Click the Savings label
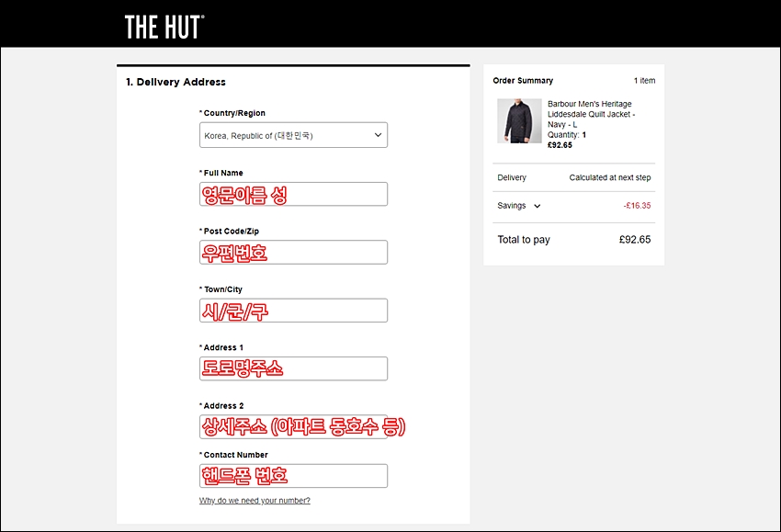 [x=512, y=205]
